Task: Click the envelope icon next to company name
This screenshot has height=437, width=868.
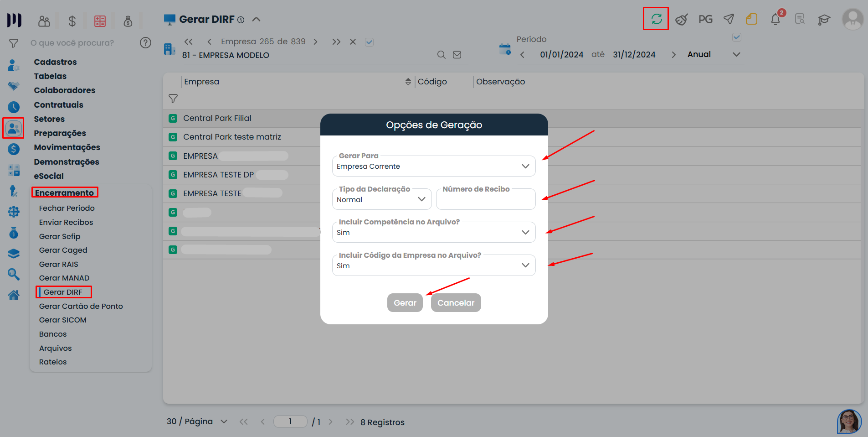Action: tap(457, 55)
